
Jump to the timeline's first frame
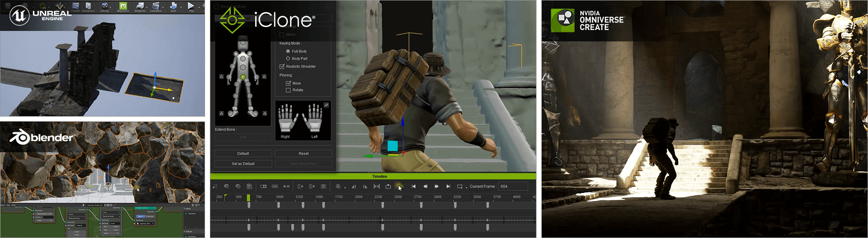[413, 187]
